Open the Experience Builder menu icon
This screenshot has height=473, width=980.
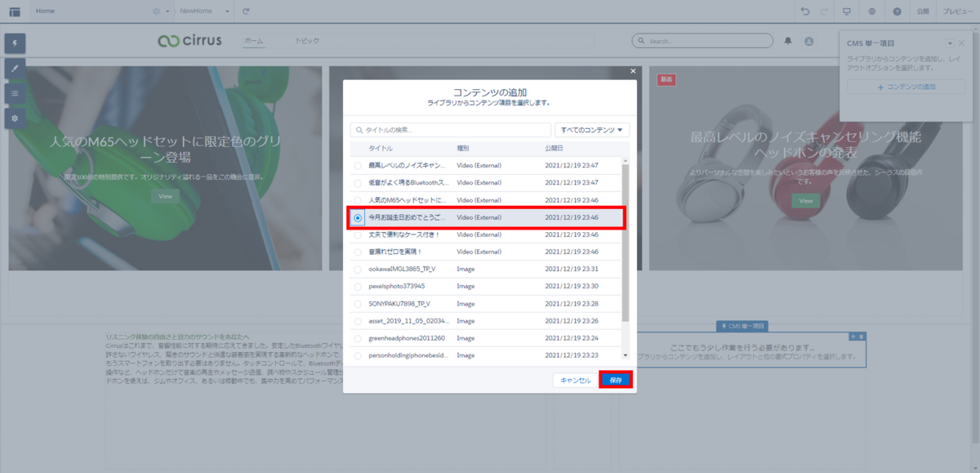(15, 11)
